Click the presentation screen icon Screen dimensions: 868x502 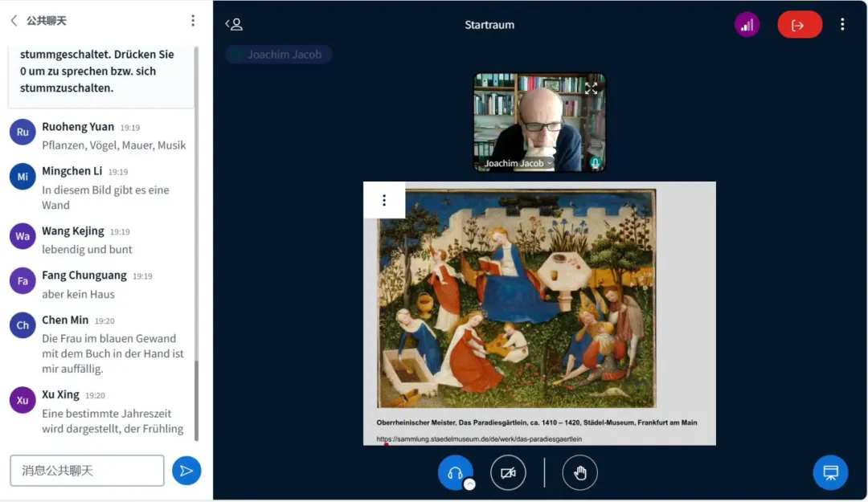[830, 472]
